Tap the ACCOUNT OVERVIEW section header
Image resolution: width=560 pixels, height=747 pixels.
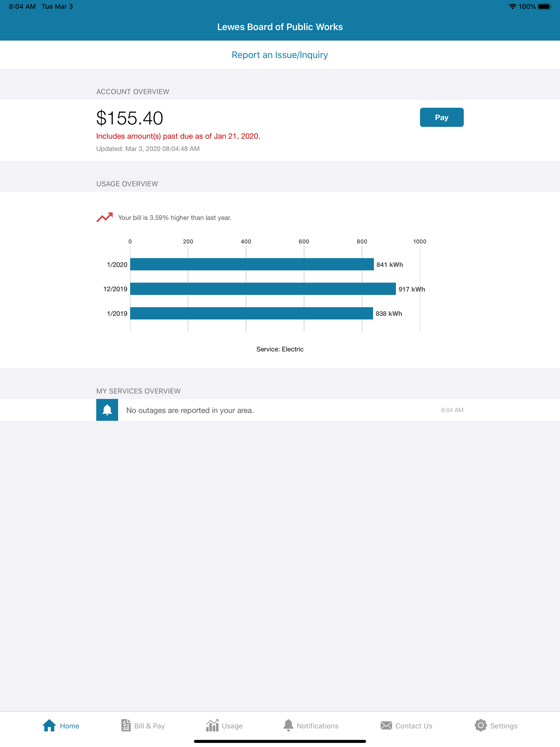click(133, 92)
